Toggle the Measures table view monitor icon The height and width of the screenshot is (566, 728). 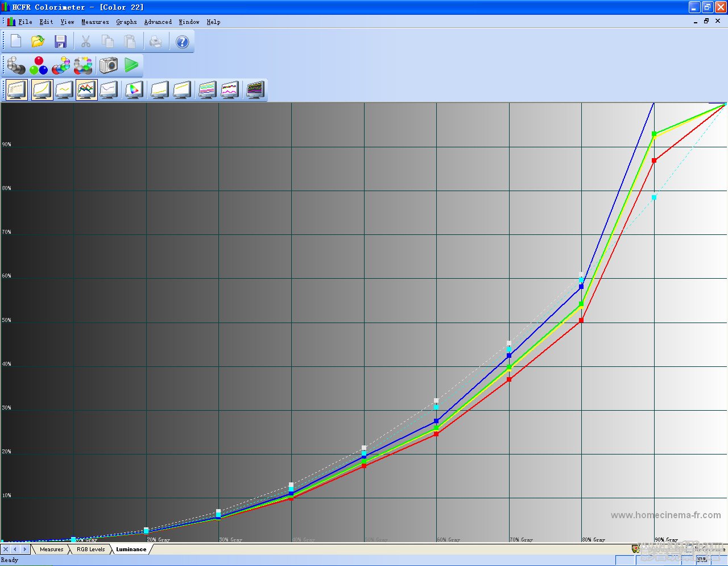coord(16,90)
